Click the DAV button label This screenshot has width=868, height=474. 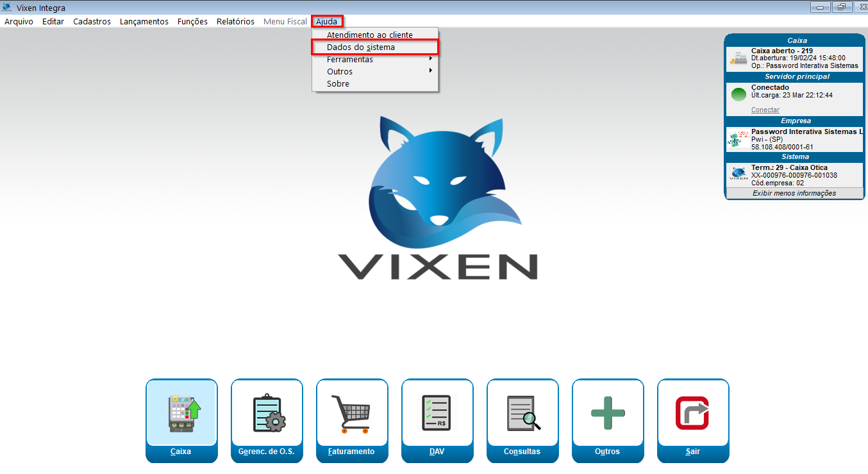click(437, 452)
